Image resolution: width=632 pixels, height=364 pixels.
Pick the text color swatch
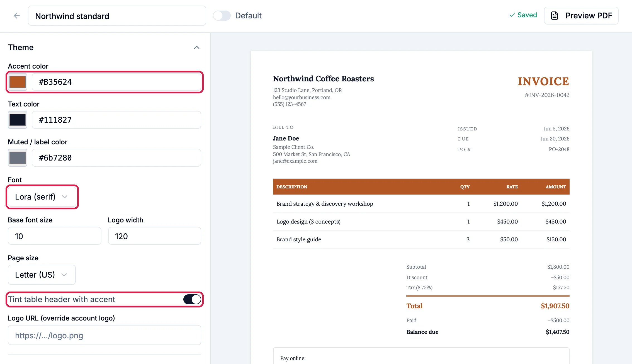18,120
